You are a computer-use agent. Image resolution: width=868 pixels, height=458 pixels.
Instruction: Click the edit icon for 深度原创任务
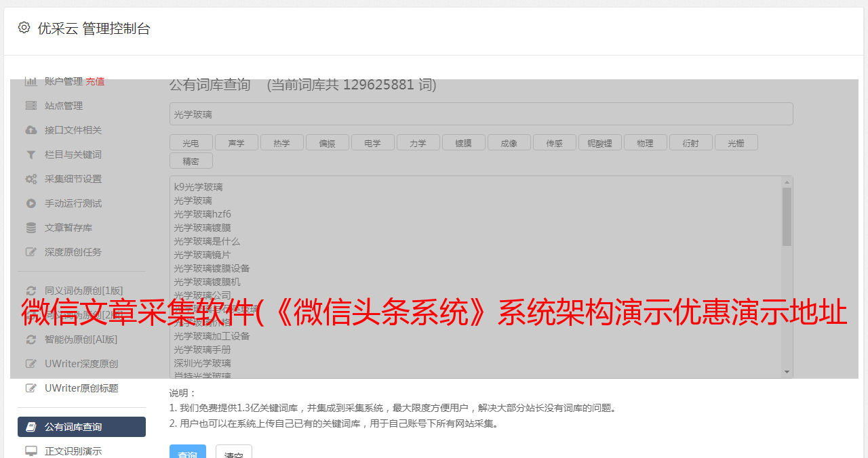[x=31, y=252]
